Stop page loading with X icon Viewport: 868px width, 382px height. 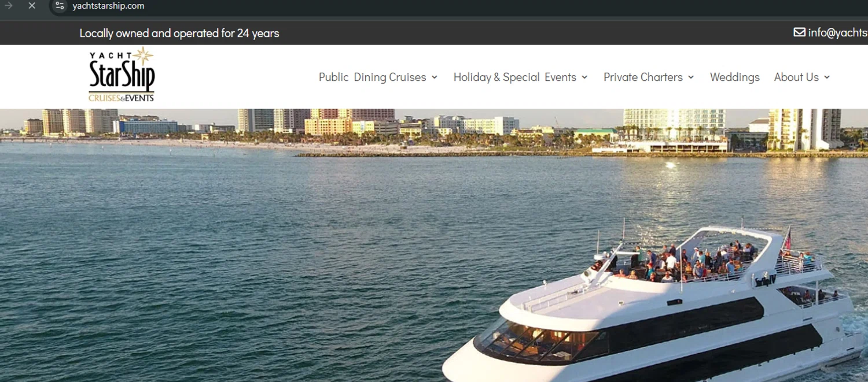[32, 6]
